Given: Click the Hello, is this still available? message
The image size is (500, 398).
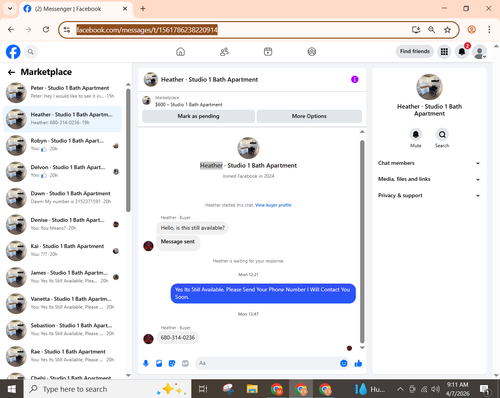Looking at the screenshot, I should pos(193,228).
